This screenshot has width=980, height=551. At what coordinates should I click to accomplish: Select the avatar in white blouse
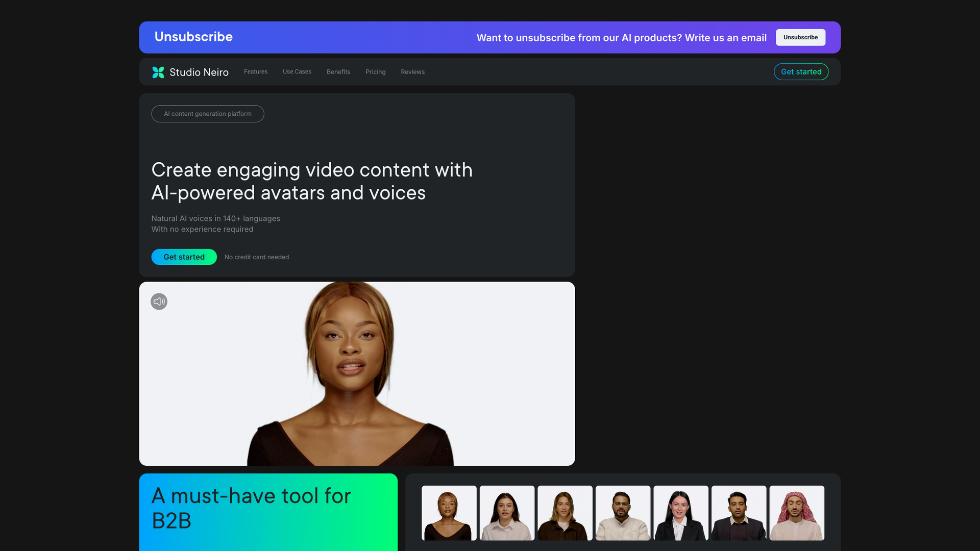[507, 513]
